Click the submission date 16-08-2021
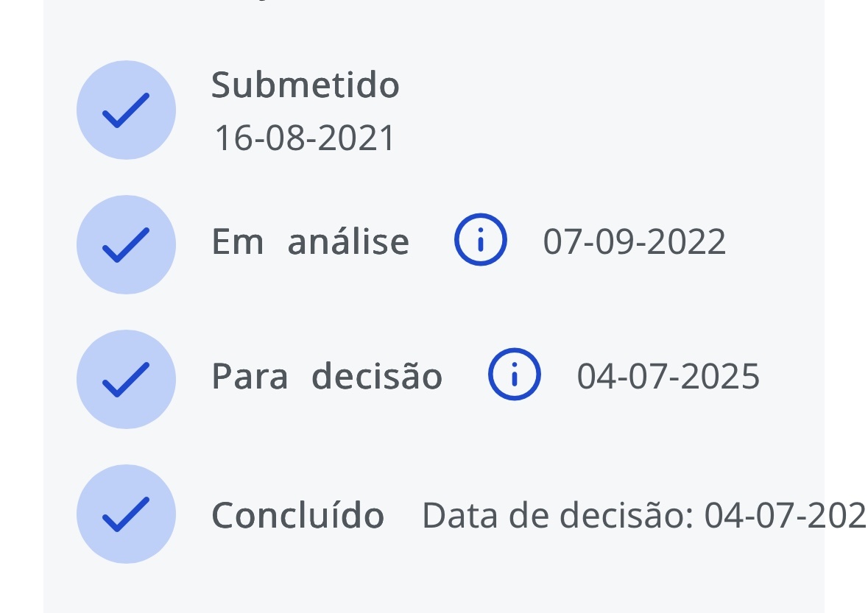This screenshot has height=613, width=868. [304, 138]
